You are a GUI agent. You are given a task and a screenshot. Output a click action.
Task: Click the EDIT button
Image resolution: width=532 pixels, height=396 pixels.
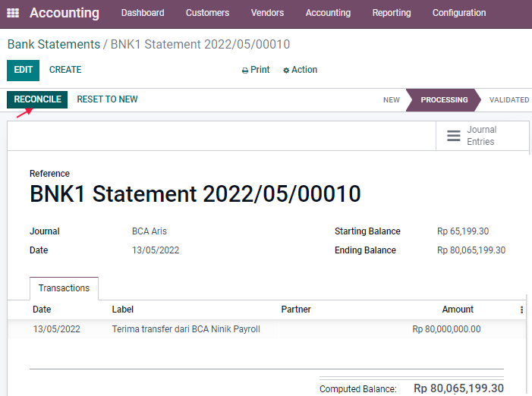(23, 71)
